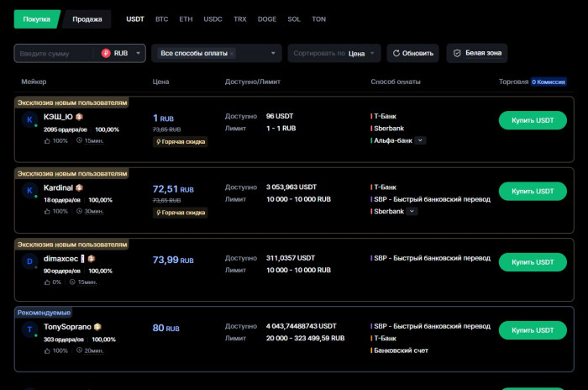Open Kardinal maker avatar
This screenshot has height=390, width=588.
pyautogui.click(x=29, y=190)
